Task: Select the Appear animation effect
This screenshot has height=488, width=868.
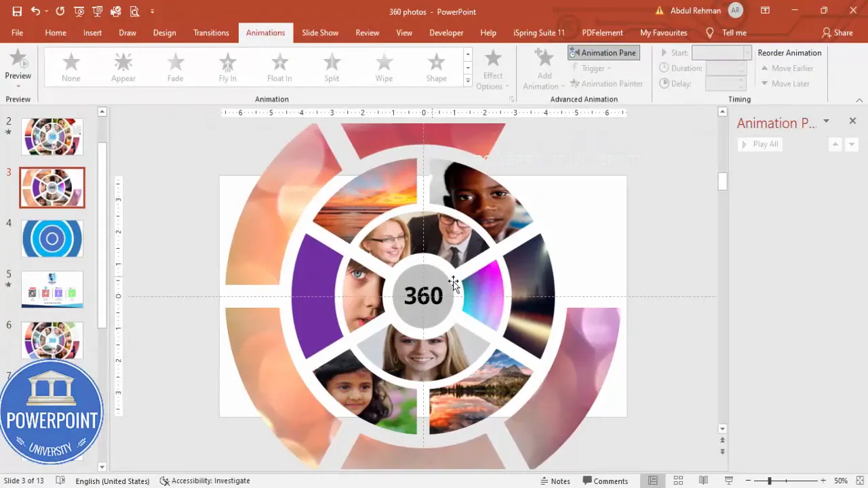Action: click(x=123, y=68)
